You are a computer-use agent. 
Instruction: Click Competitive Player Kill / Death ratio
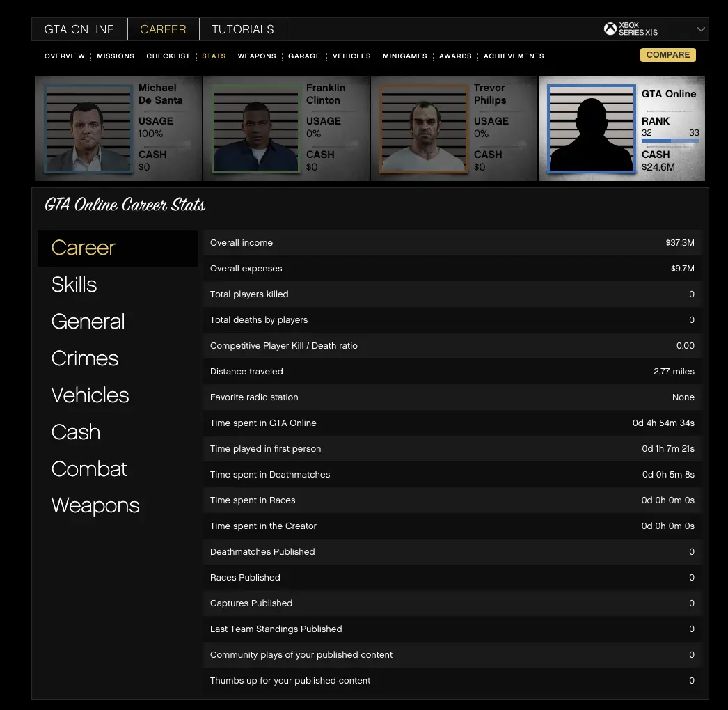pos(284,345)
